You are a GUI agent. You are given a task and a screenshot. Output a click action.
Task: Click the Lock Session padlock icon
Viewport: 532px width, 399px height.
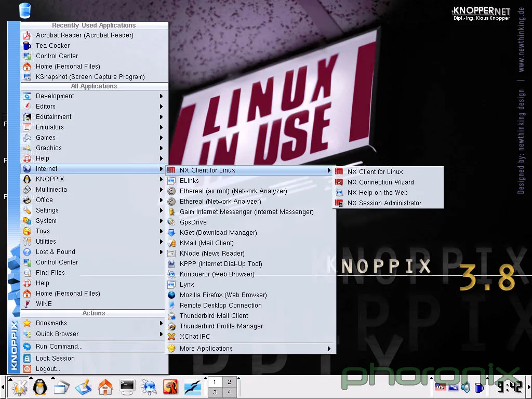pos(27,358)
